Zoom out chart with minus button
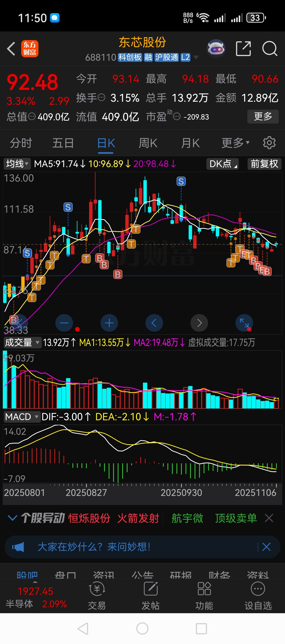The width and height of the screenshot is (285, 644). click(64, 323)
